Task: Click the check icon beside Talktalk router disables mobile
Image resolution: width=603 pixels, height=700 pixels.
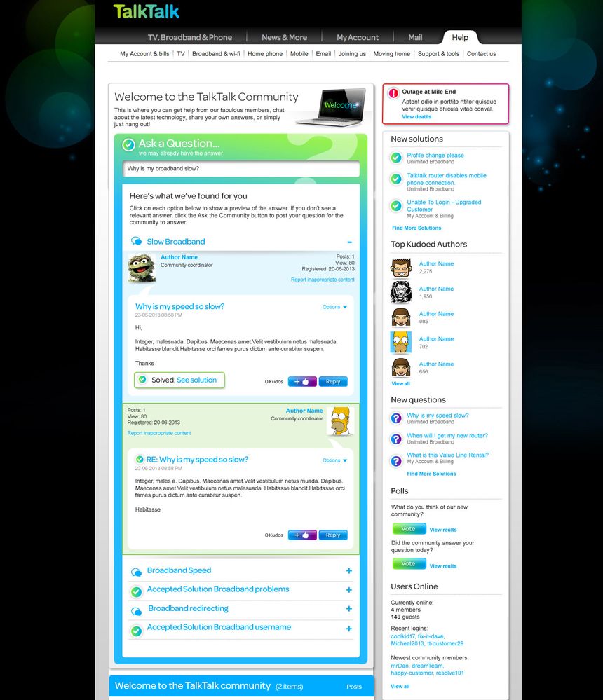Action: coord(395,179)
